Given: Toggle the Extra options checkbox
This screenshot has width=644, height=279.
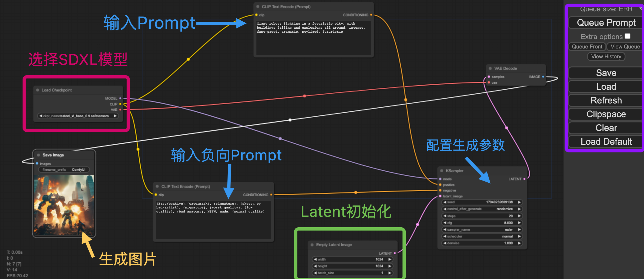Looking at the screenshot, I should click(x=627, y=36).
